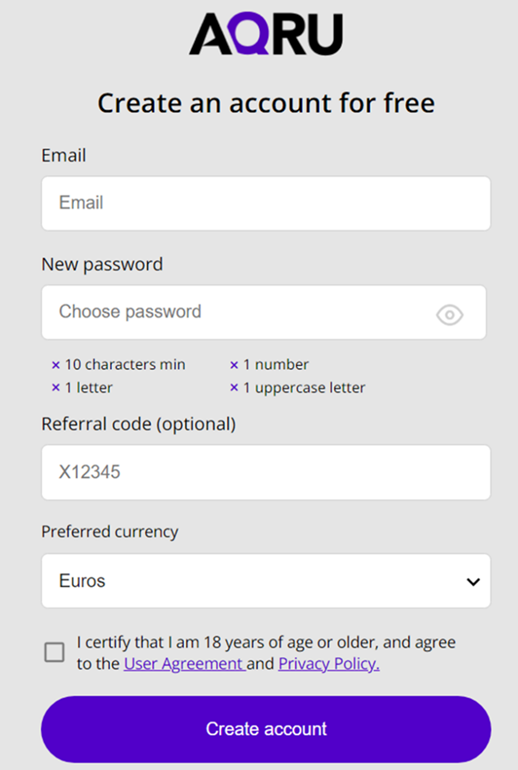Click the cross beside '1 number'
This screenshot has width=518, height=770.
(234, 365)
